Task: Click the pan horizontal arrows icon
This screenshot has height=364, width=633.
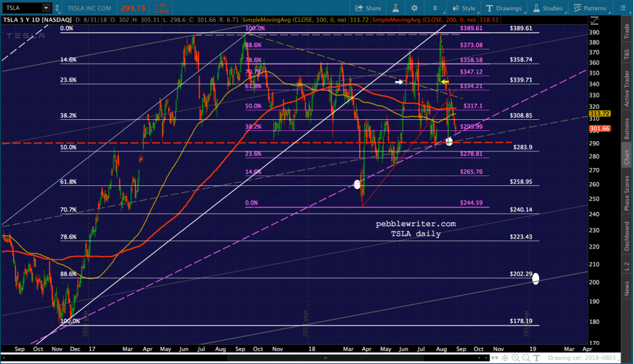Action: [x=495, y=358]
